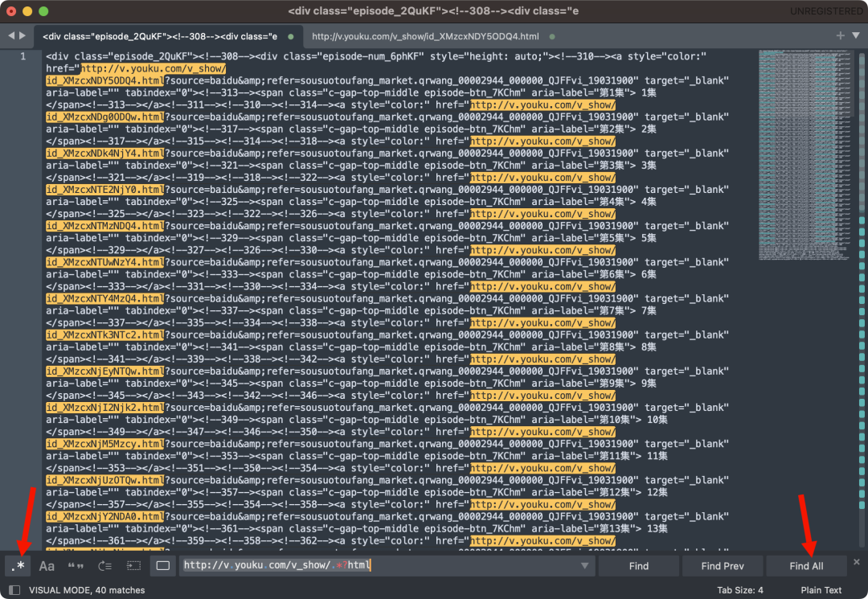
Task: Toggle the sidebar from the status bar icon
Action: (14, 590)
